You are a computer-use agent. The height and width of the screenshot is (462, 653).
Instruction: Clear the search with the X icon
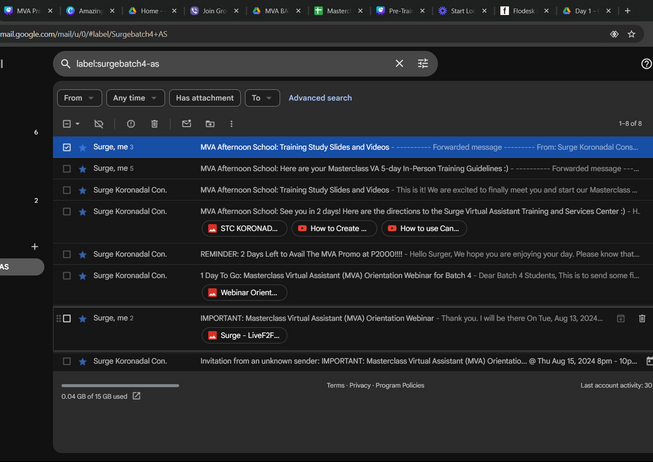(x=399, y=63)
